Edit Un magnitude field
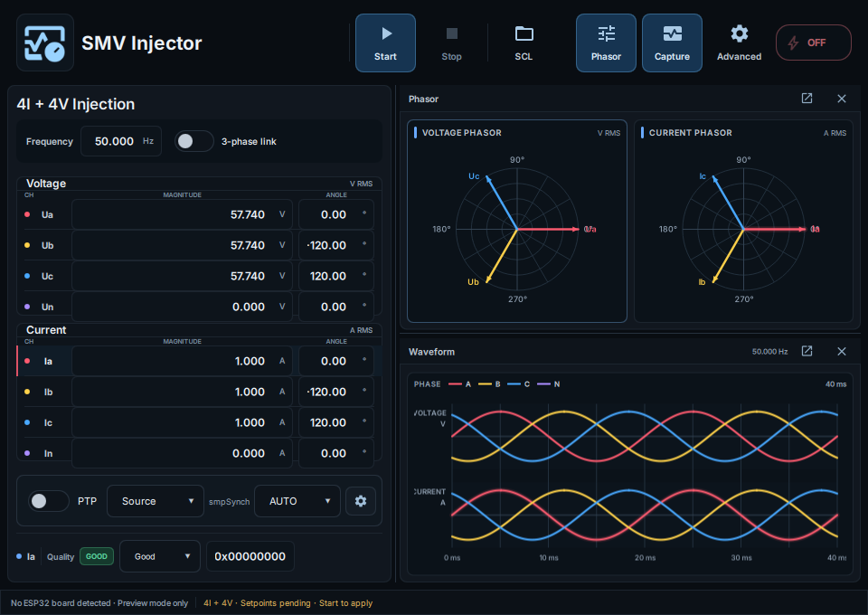This screenshot has width=868, height=615. (183, 307)
